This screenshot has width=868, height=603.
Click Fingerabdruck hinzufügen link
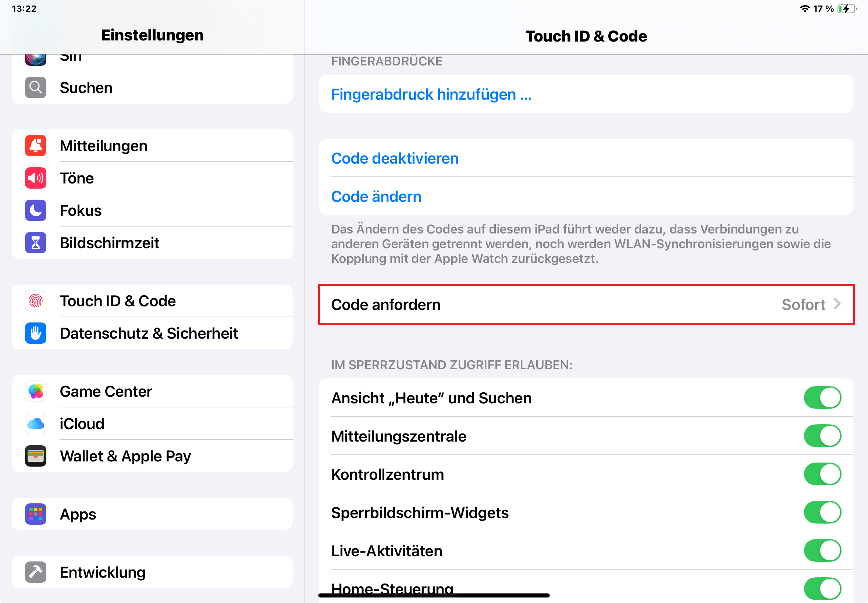pos(431,94)
